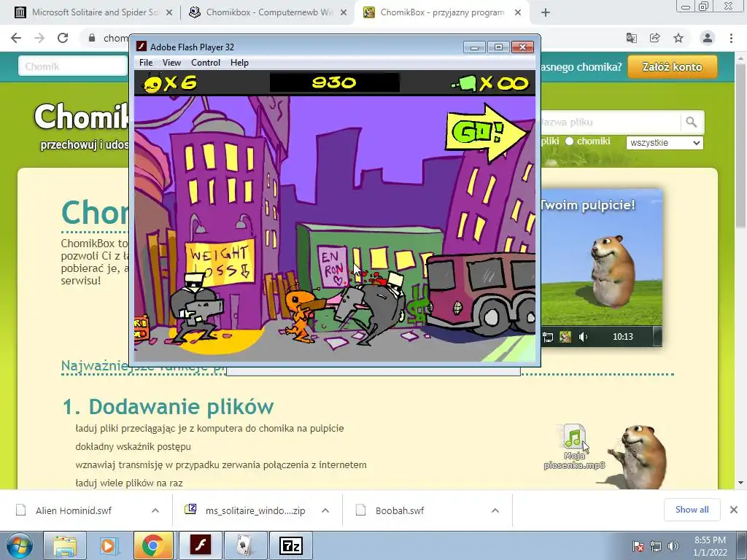Open the Chrome profile menu

tap(708, 38)
